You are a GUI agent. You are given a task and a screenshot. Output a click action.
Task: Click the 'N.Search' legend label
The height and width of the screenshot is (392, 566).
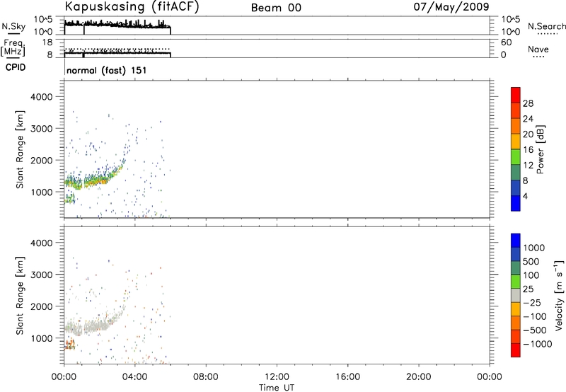(546, 26)
